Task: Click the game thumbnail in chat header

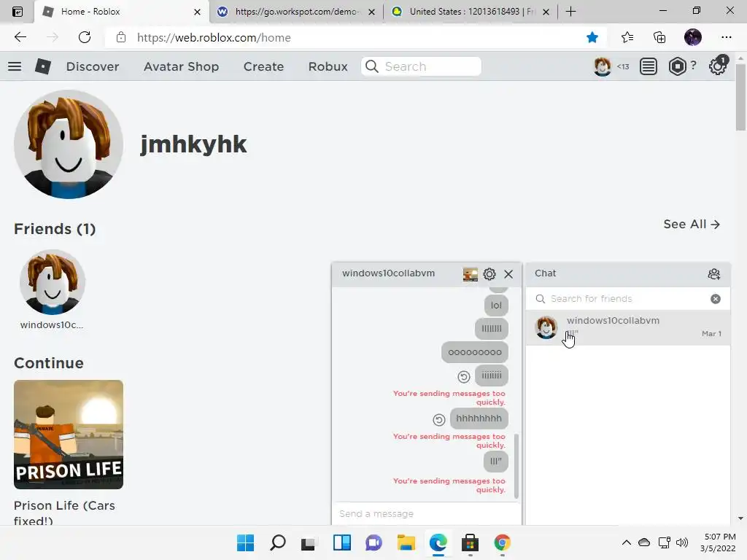Action: [471, 274]
